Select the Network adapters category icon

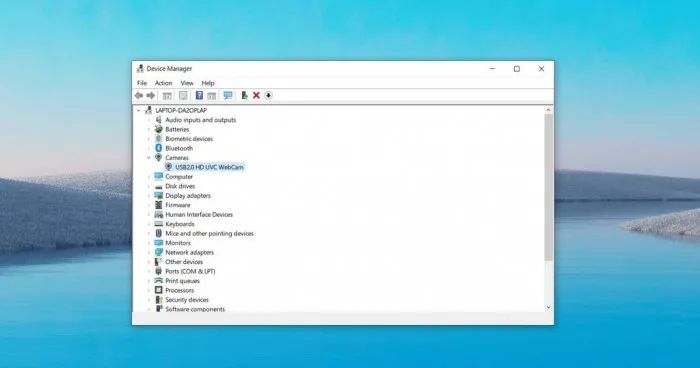click(x=158, y=252)
